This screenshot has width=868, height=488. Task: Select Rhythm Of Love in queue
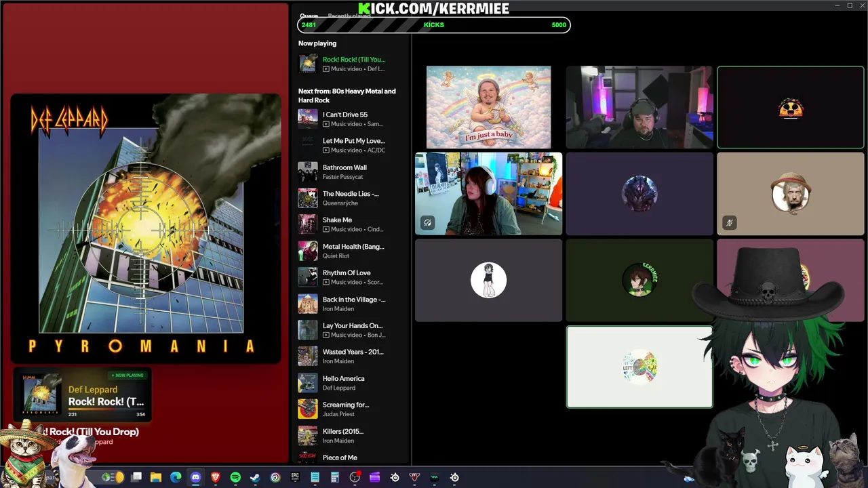coord(352,277)
